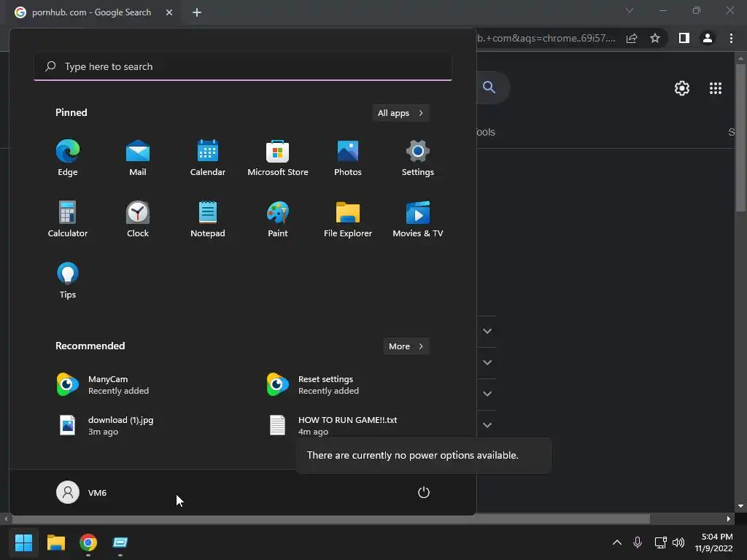Expand the second result chevron

(x=487, y=362)
